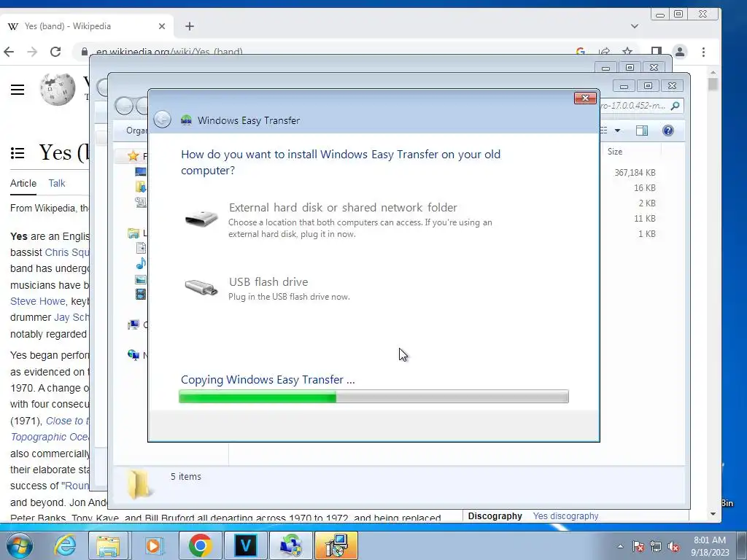
Task: Follow the Chris Squire link
Action: 67,252
